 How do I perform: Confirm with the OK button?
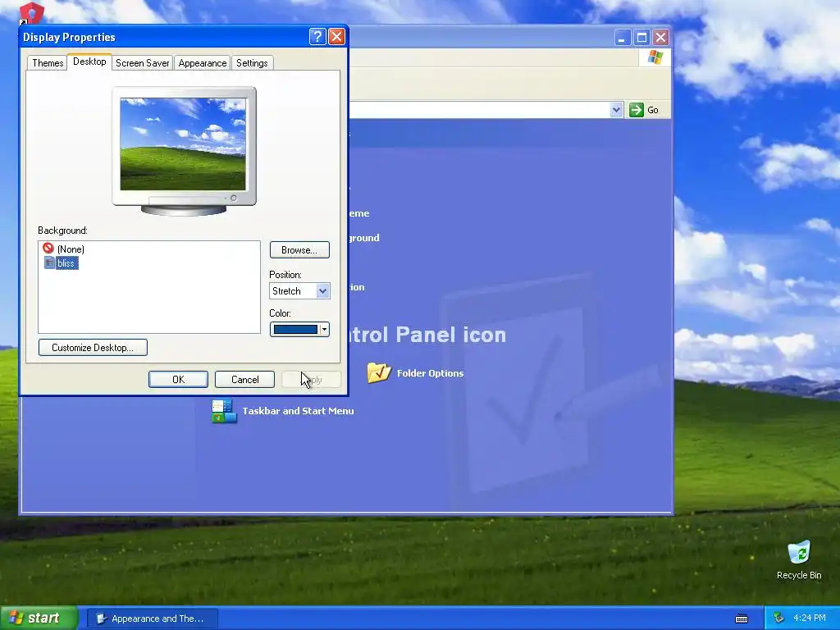178,379
